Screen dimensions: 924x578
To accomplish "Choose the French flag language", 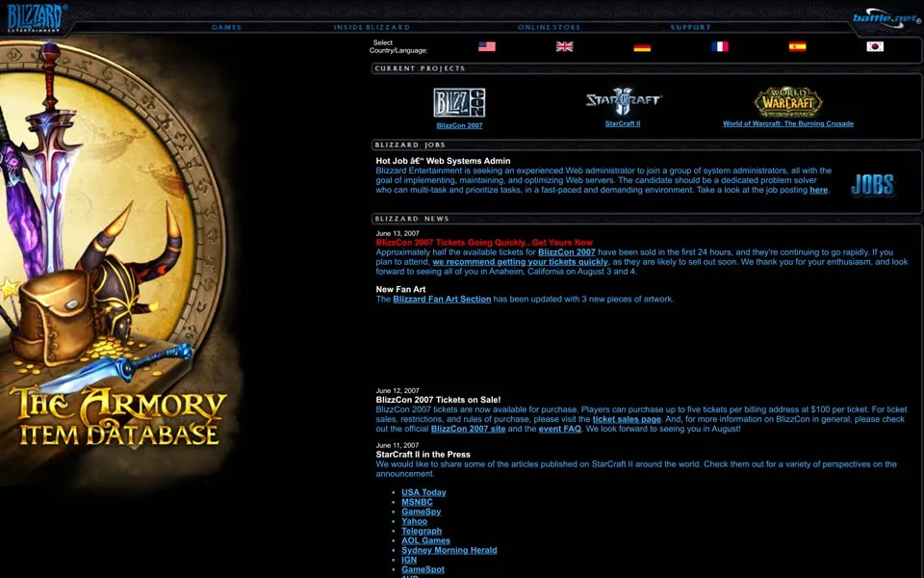I will pos(720,46).
